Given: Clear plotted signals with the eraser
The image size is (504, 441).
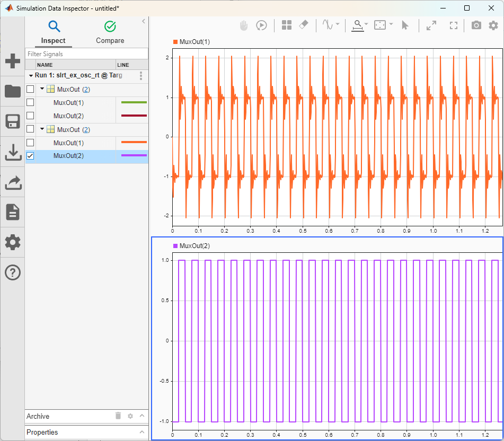Looking at the screenshot, I should (304, 25).
